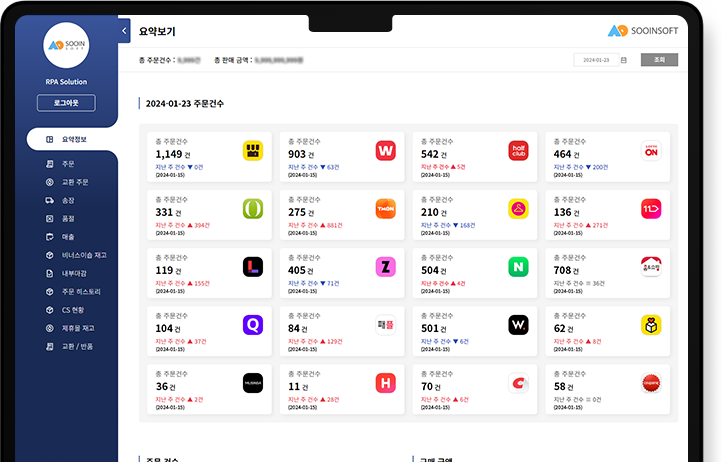722x462 pixels.
Task: Click the green oval icon on the 331 card
Action: coord(253,209)
